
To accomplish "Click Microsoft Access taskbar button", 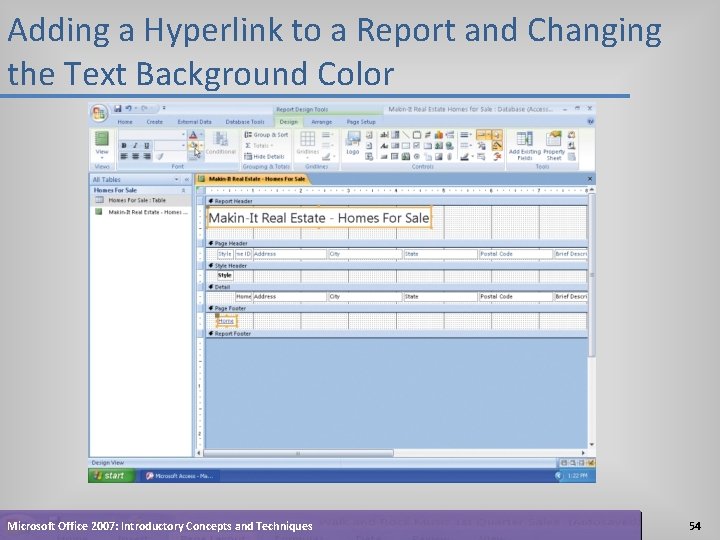I will [x=180, y=476].
